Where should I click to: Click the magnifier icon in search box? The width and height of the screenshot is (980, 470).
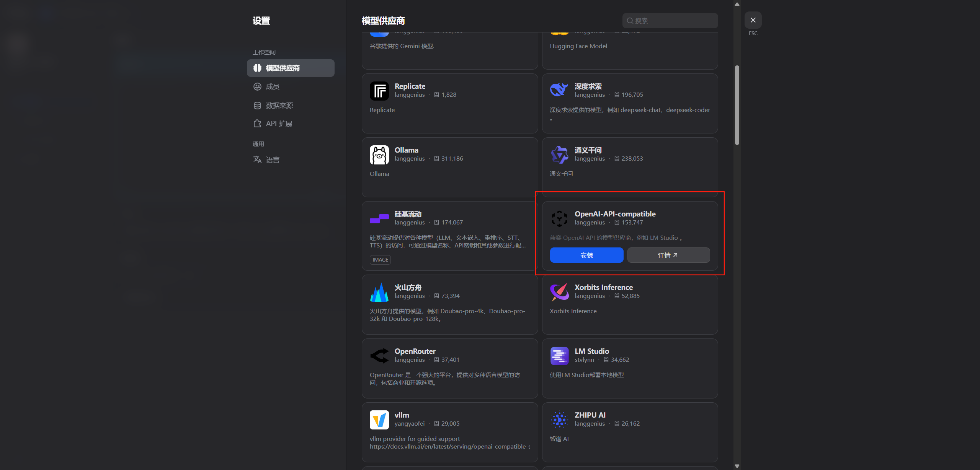point(630,21)
